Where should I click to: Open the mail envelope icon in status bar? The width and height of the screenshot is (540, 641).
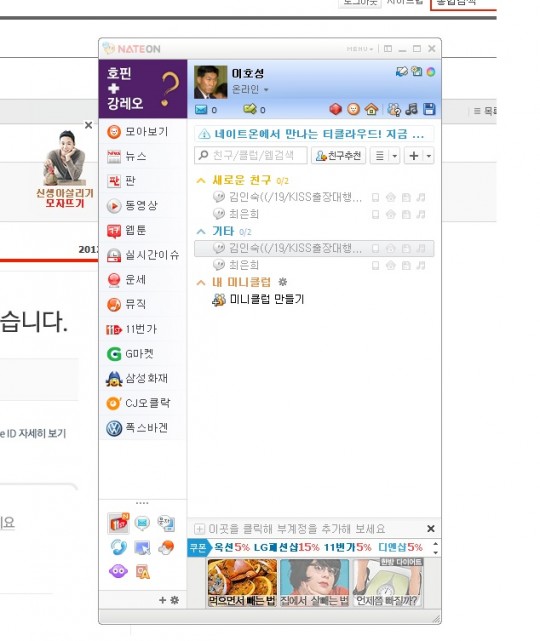point(201,110)
